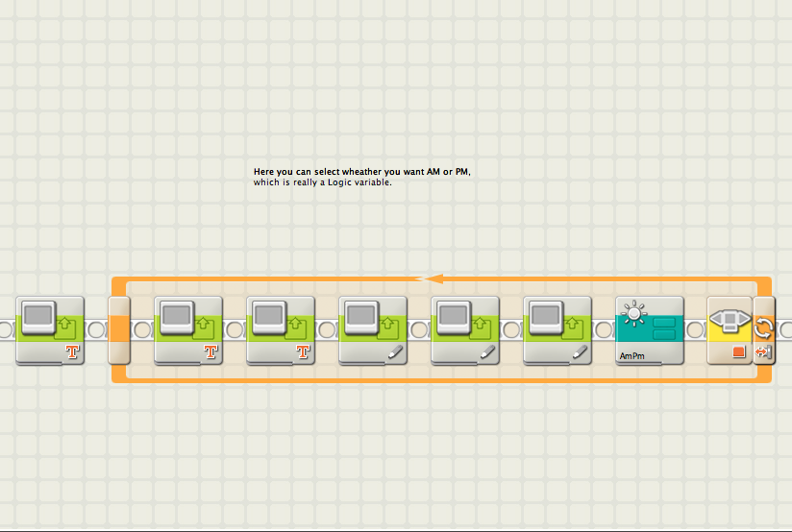Select the first Display text block inside the loop

click(188, 330)
